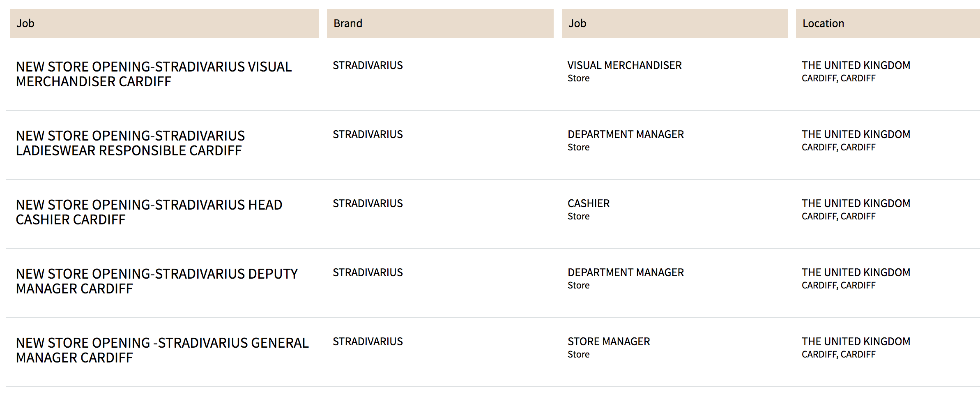Image resolution: width=980 pixels, height=420 pixels.
Task: Click the location in the General Manager row
Action: 856,347
